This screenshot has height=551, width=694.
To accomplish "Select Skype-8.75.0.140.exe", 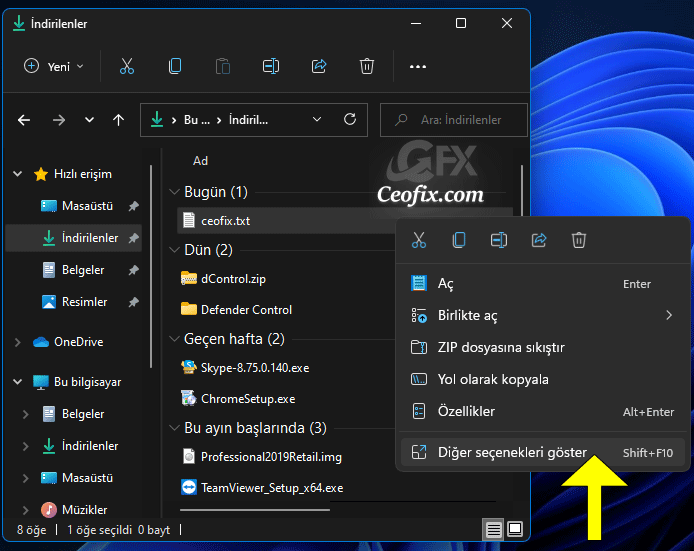I will (x=254, y=368).
